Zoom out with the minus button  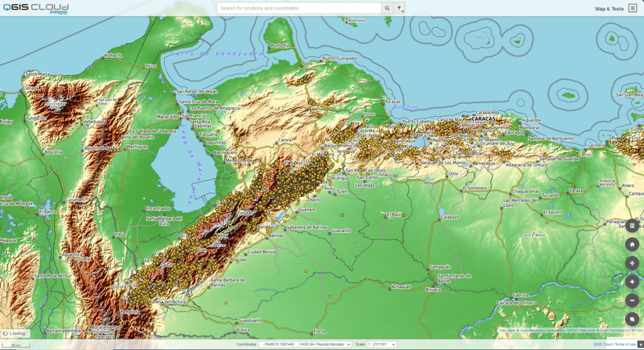[632, 301]
